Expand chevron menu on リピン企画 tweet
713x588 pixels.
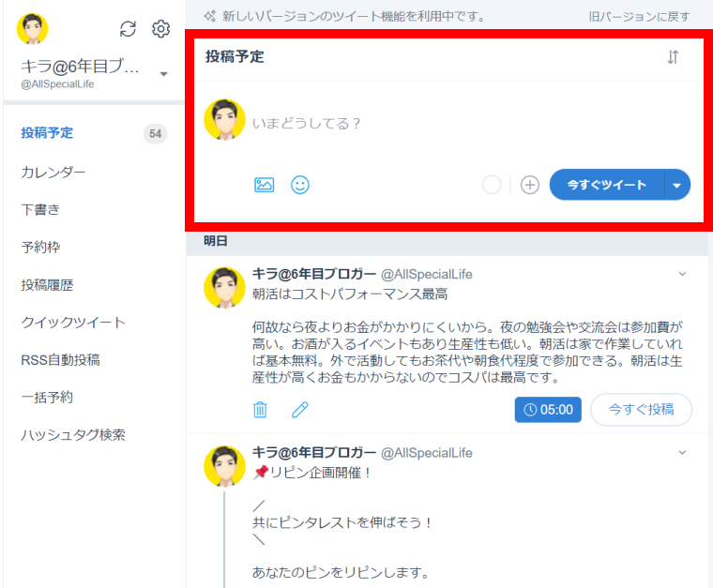click(x=683, y=452)
